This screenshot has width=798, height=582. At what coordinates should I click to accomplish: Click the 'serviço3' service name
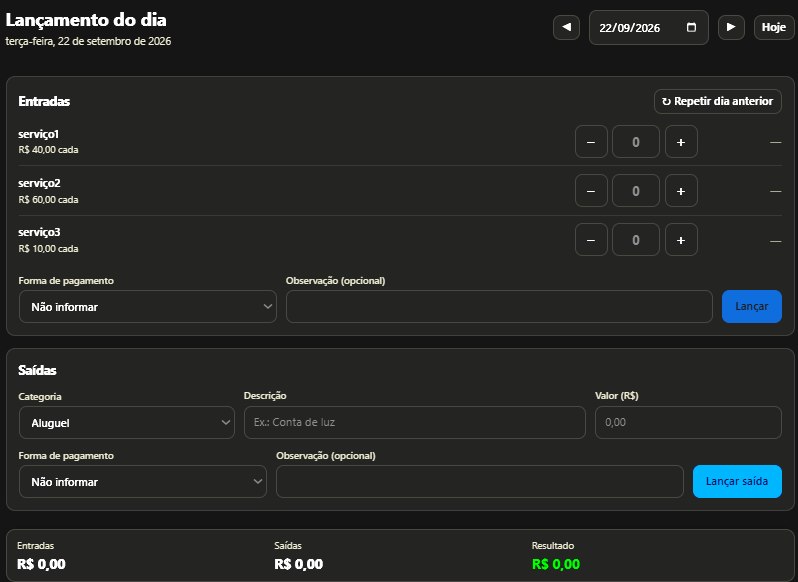coord(39,232)
